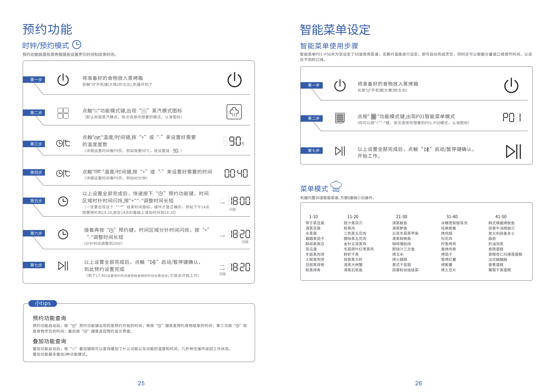Click the clock icon beside 时钟/预约模式 heading
The height and width of the screenshot is (392, 555).
coord(77,45)
